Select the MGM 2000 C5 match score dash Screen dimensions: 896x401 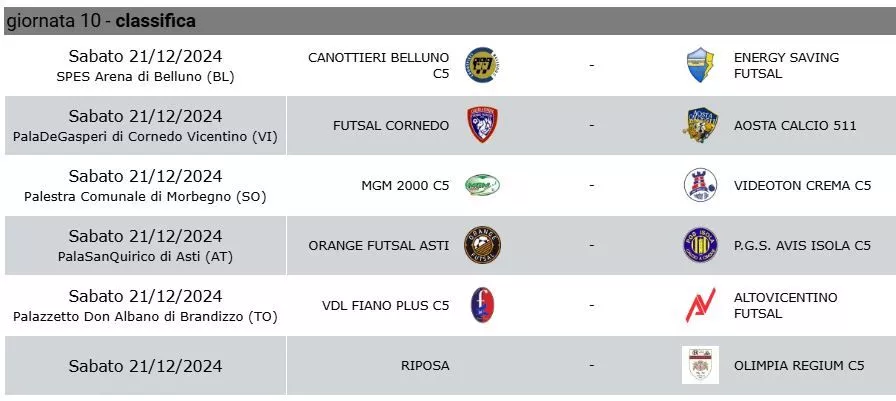[591, 185]
